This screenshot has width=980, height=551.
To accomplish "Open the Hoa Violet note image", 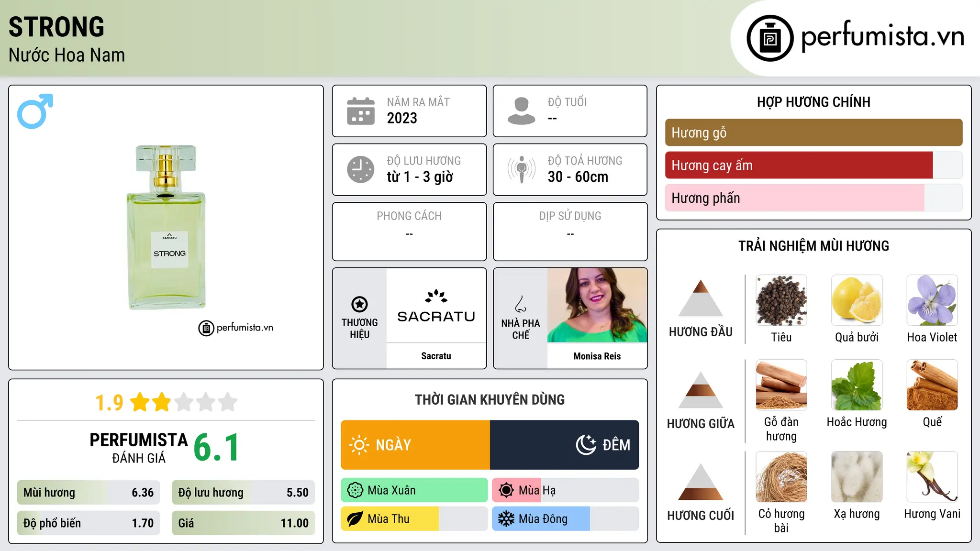I will (932, 300).
